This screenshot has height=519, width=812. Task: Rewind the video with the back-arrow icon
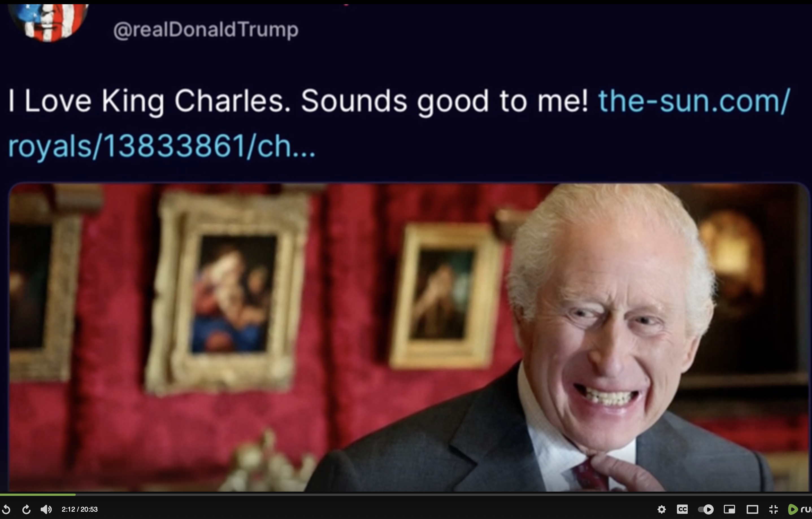(6, 509)
